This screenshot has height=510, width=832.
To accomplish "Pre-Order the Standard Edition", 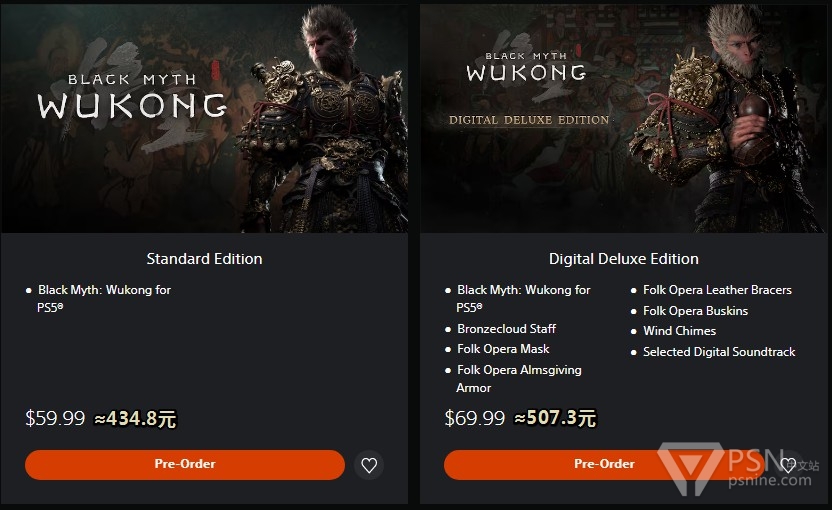I will point(185,464).
